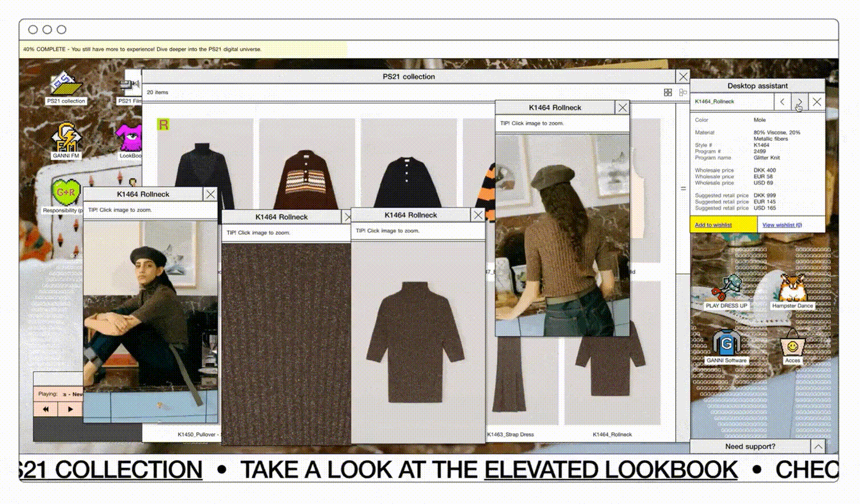The image size is (860, 504).
Task: Click the green R badge on first item
Action: point(164,125)
